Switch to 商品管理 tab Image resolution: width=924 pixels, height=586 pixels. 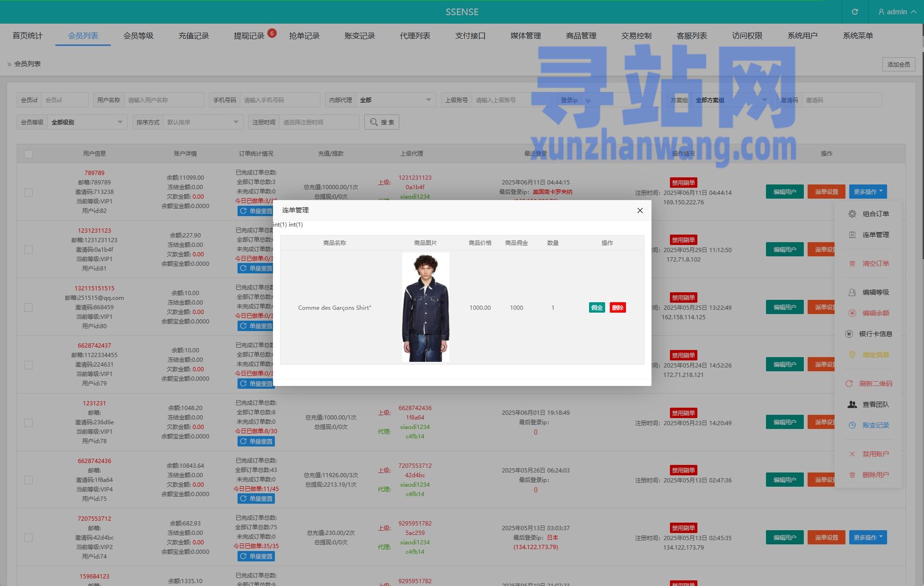(x=581, y=35)
